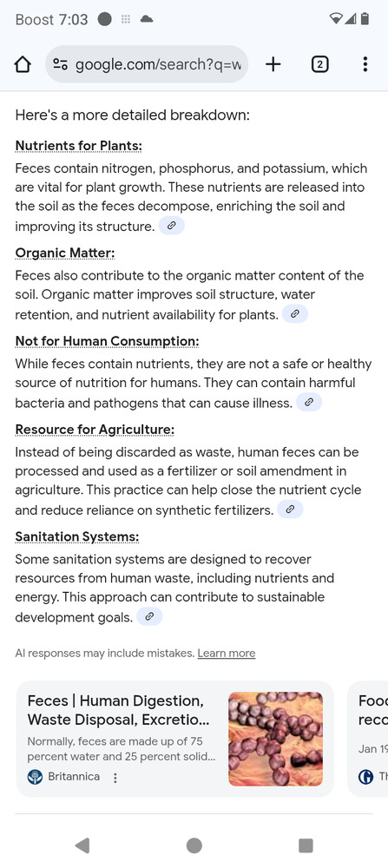The width and height of the screenshot is (388, 868).
Task: Open source link after Nutrients for Plants paragraph
Action: click(x=172, y=226)
